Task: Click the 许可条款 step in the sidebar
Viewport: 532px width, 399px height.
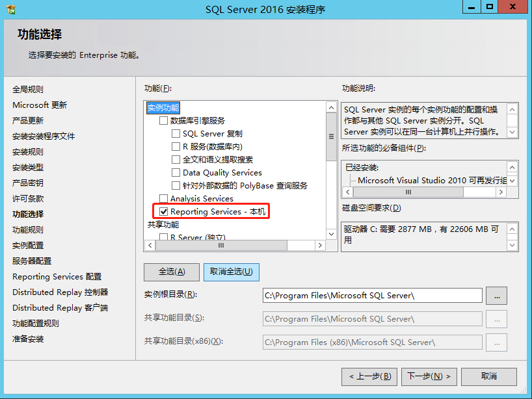Action: [28, 199]
